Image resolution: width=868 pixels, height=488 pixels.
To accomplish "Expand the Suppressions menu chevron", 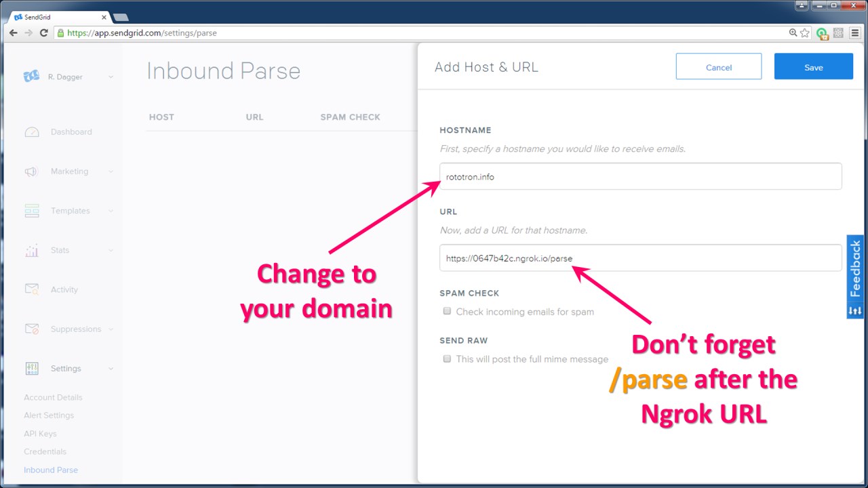I will coord(111,329).
